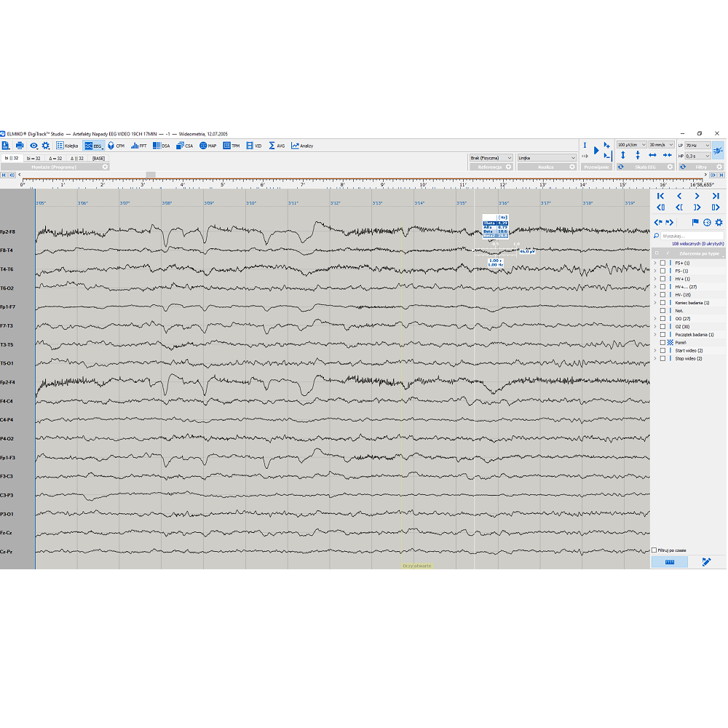Check the HV- (15) event checkbox
Screen dimensions: 728x728
click(x=662, y=294)
